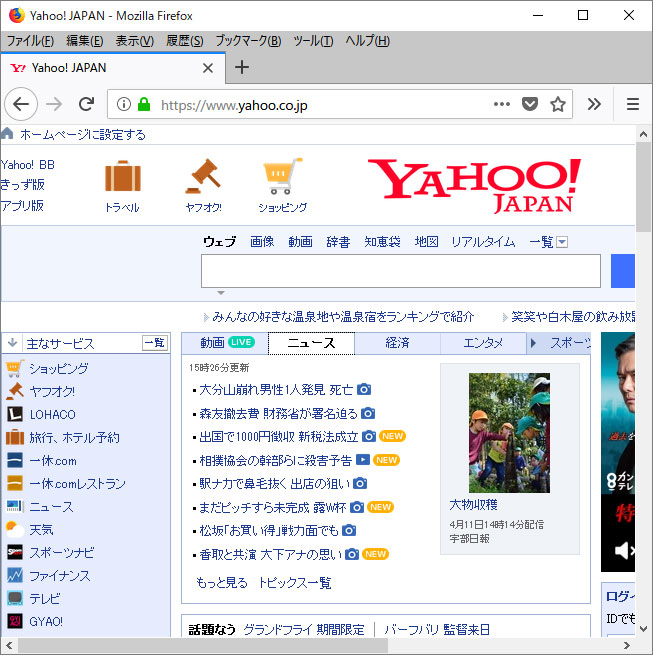Image resolution: width=653 pixels, height=655 pixels.
Task: Open the 編集 menu
Action: click(x=84, y=41)
